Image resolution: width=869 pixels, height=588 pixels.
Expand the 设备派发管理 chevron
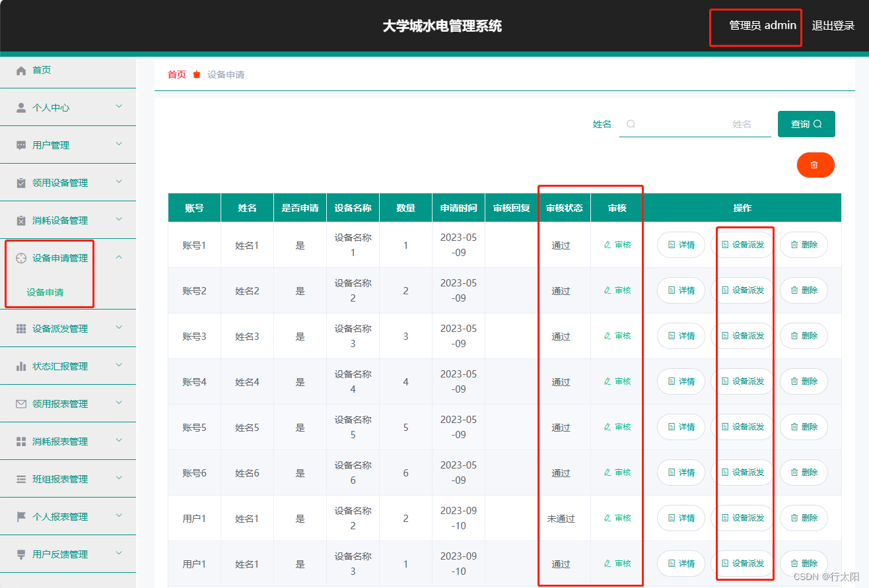(119, 327)
